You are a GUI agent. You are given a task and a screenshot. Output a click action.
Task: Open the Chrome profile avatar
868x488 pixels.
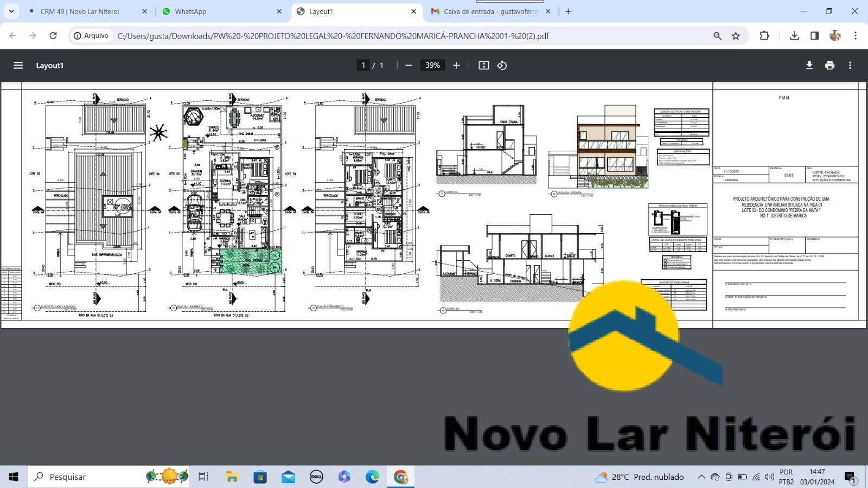click(x=835, y=36)
